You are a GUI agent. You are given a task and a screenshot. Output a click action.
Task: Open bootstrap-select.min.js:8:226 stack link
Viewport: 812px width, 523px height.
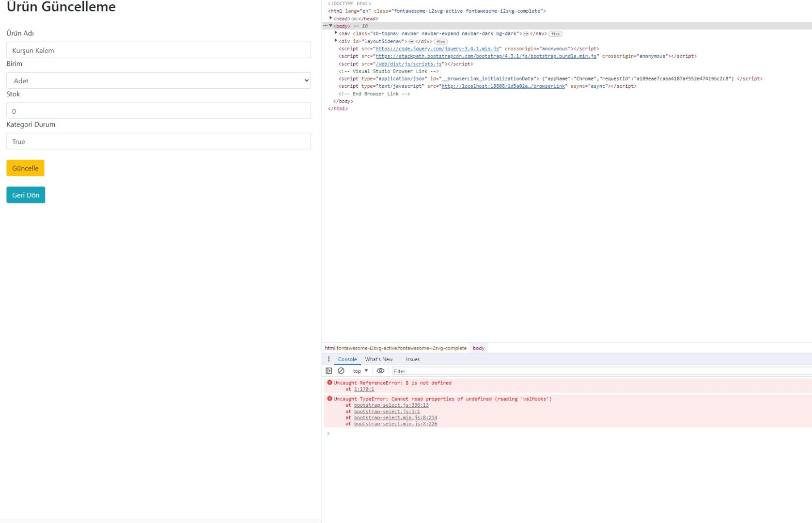(x=395, y=424)
